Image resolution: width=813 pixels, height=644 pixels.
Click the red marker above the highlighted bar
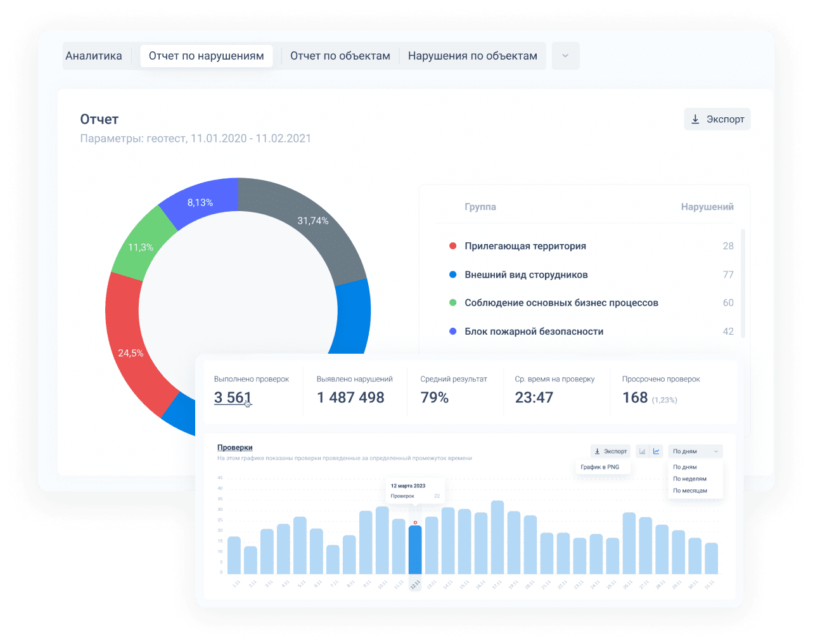(415, 522)
